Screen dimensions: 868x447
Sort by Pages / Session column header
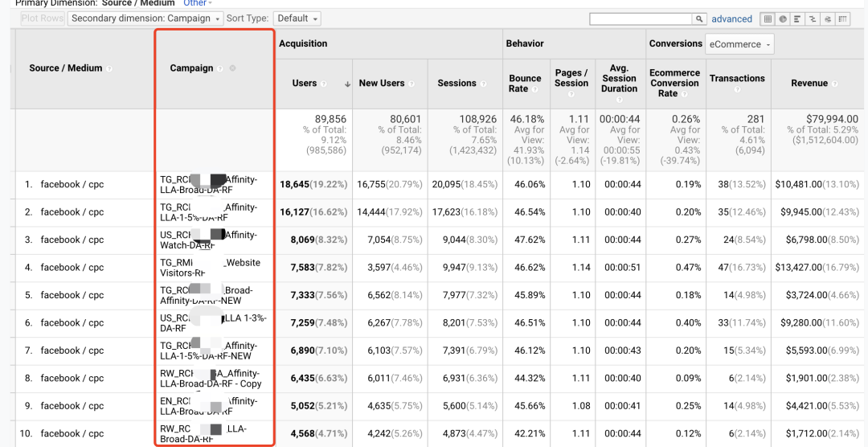tap(571, 78)
